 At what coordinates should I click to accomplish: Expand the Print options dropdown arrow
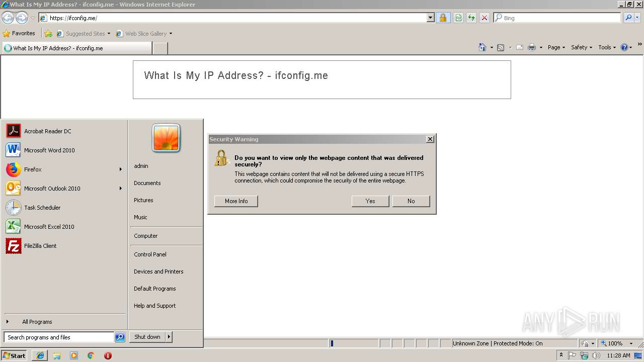click(541, 47)
